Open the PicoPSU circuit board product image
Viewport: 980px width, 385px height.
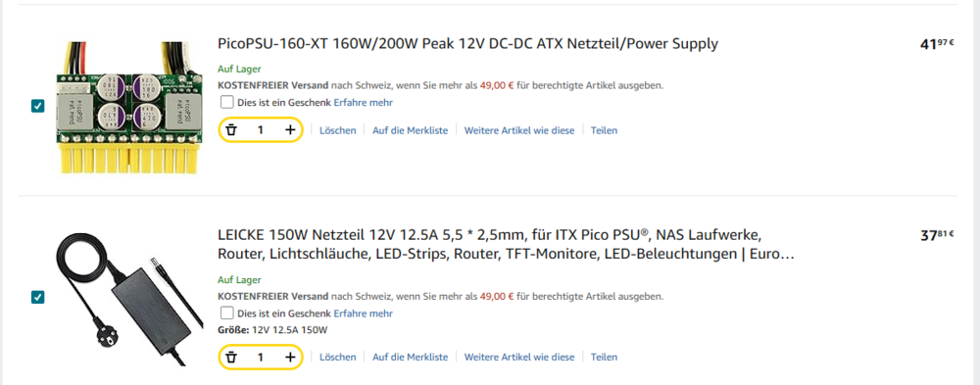[x=129, y=106]
